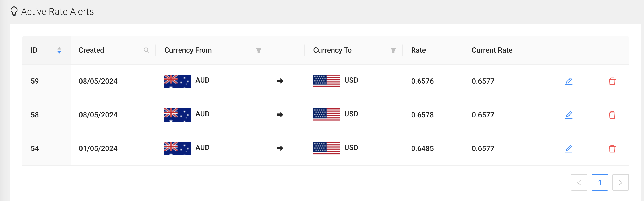Open search in Created column header
This screenshot has width=644, height=201.
tap(146, 50)
